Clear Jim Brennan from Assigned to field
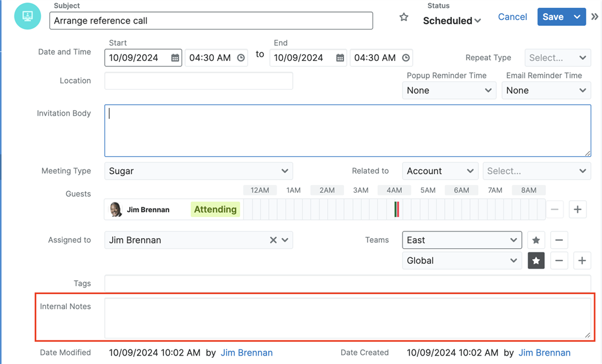Screen dimensions: 602x364 (x=273, y=240)
